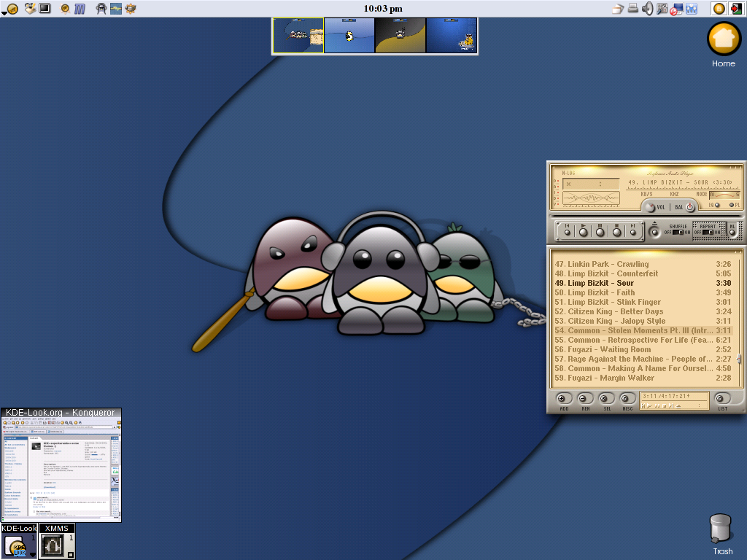747x560 pixels.
Task: Click mini stop button in playlist footer
Action: [x=664, y=405]
